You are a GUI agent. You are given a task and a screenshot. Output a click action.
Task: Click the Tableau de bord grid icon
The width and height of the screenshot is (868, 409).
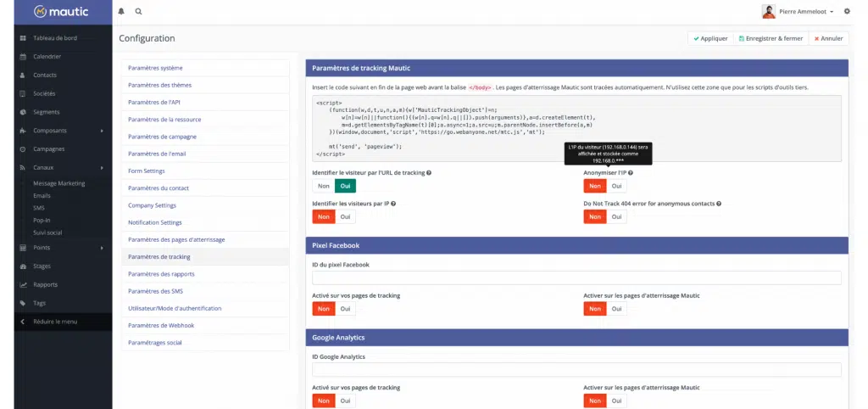(23, 38)
